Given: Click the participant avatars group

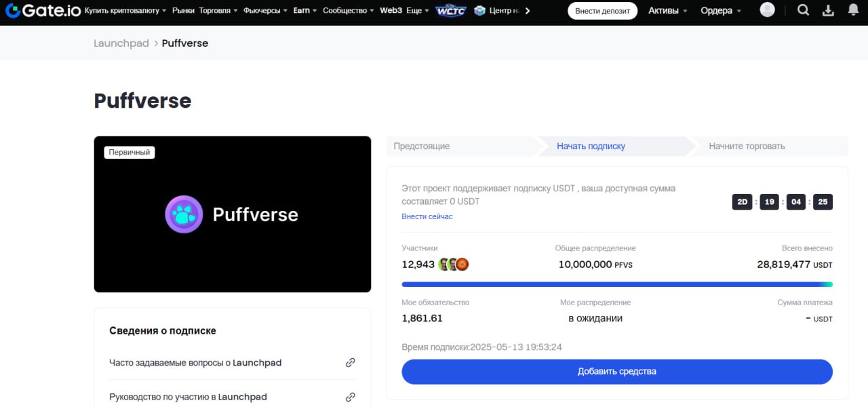Looking at the screenshot, I should 454,265.
